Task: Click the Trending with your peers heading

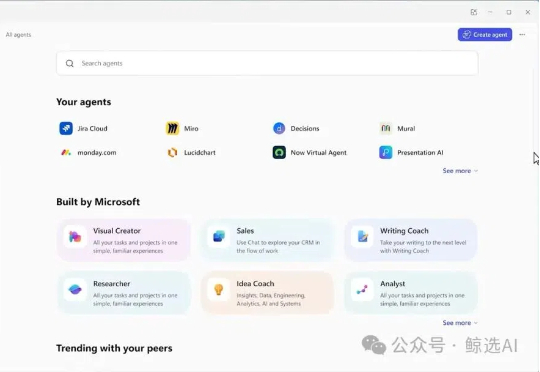Action: 114,348
